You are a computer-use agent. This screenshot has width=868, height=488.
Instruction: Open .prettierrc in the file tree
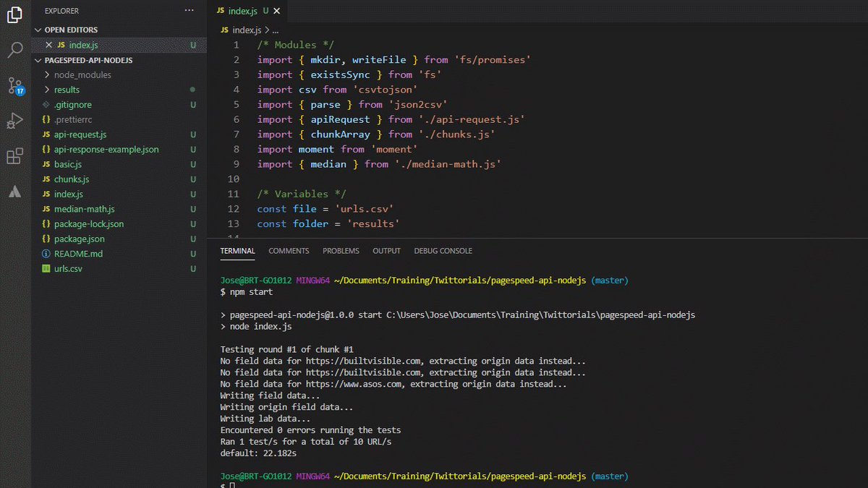75,120
